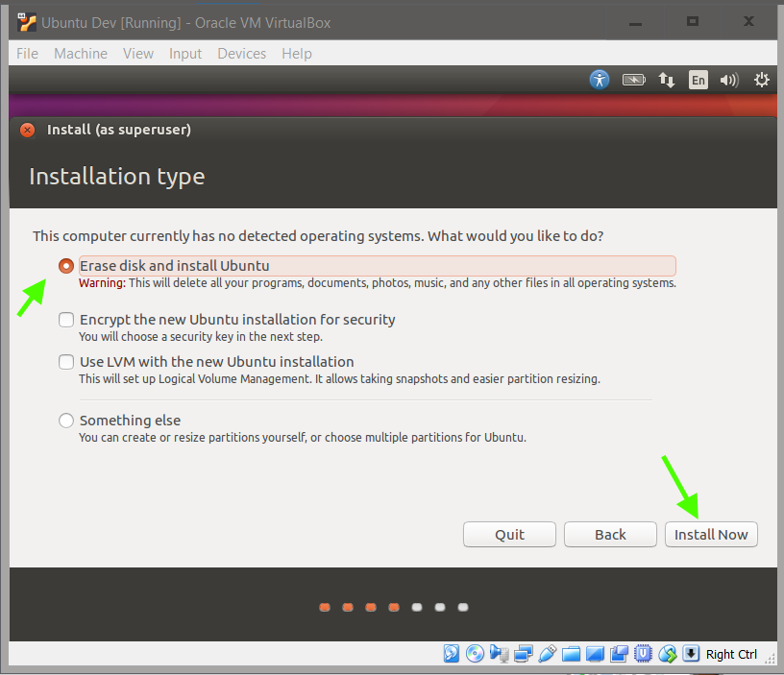
Task: Click the create or resize partitions description
Action: pyautogui.click(x=303, y=438)
